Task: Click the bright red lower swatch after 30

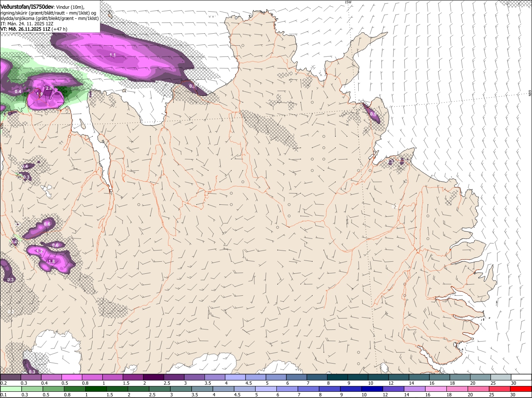Action: click(522, 389)
